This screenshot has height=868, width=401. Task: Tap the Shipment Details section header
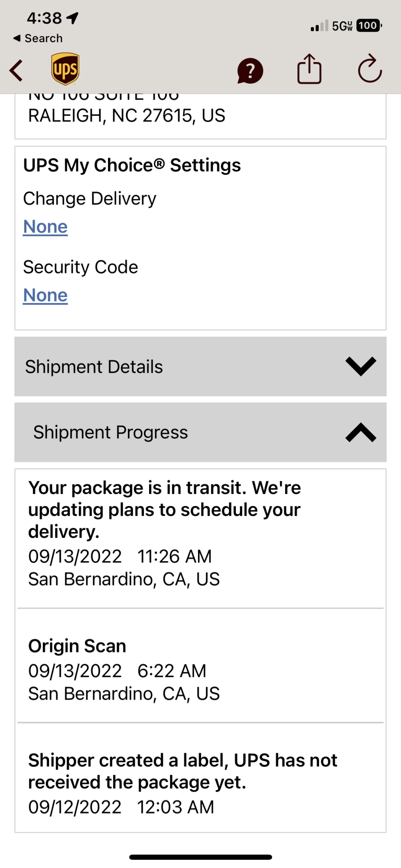(95, 367)
